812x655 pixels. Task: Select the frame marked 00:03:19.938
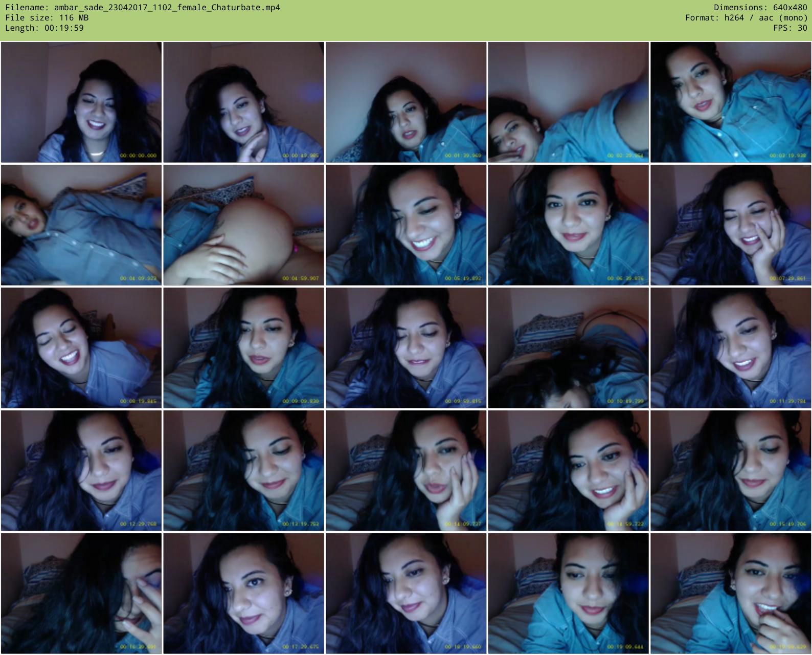[x=730, y=102]
